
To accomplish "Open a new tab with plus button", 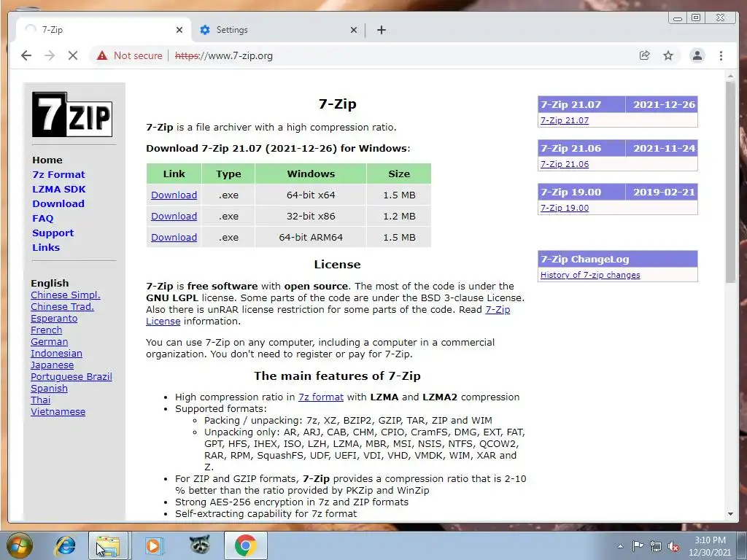I will 381,30.
